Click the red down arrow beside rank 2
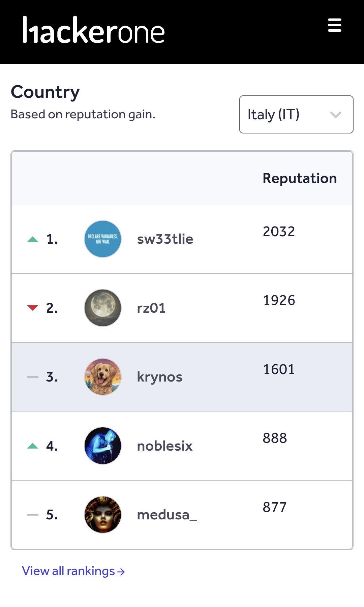The height and width of the screenshot is (607, 364). [x=33, y=308]
